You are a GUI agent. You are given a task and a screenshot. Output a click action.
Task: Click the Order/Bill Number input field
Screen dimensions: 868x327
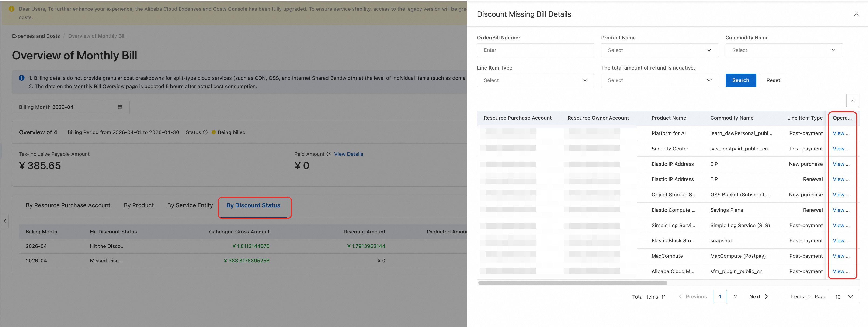tap(535, 50)
